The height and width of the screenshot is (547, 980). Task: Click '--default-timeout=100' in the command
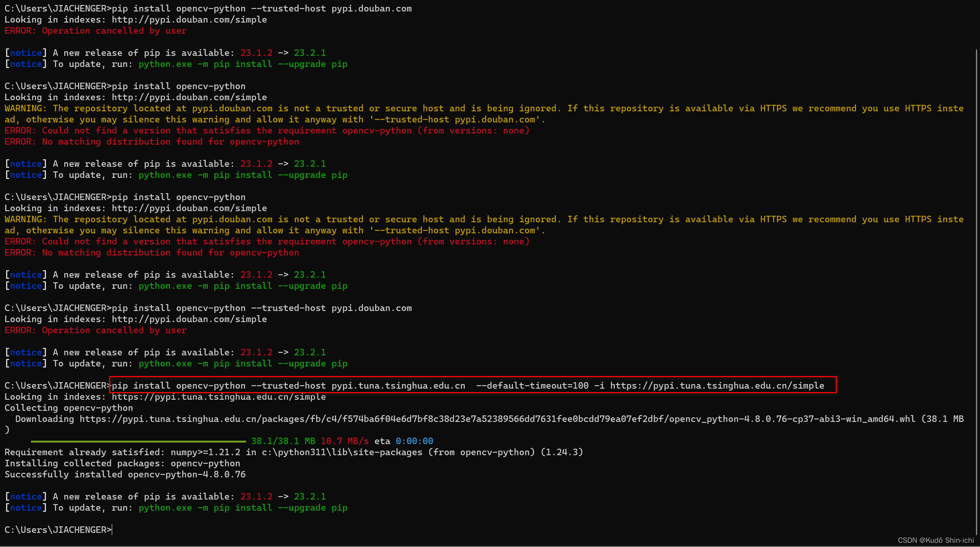532,385
